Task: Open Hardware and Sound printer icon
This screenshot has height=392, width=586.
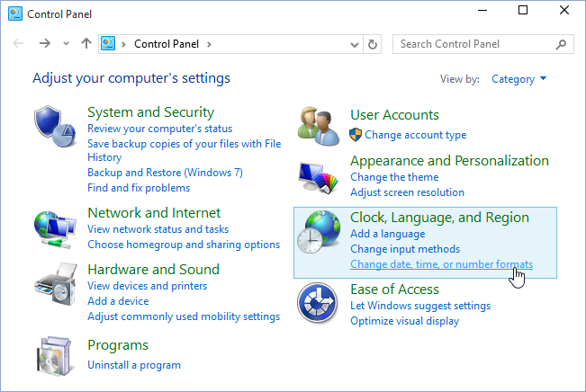Action: tap(56, 284)
